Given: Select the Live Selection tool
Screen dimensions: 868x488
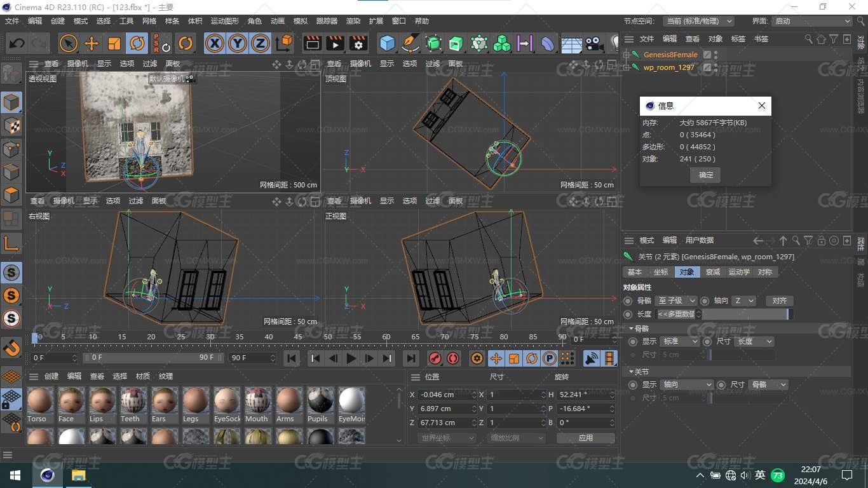Looking at the screenshot, I should pyautogui.click(x=69, y=43).
